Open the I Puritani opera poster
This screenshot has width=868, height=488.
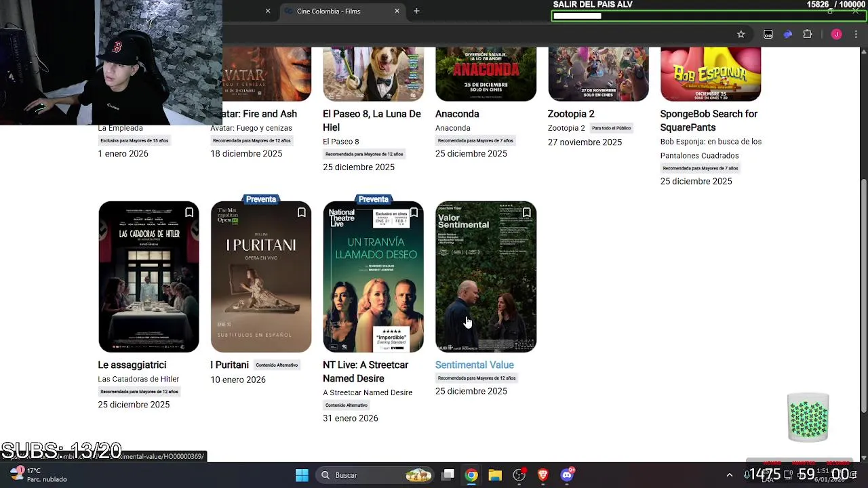261,277
